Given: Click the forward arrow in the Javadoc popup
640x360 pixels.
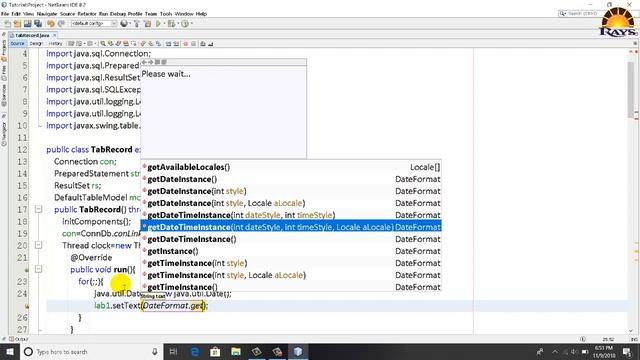Looking at the screenshot, I should pos(151,62).
